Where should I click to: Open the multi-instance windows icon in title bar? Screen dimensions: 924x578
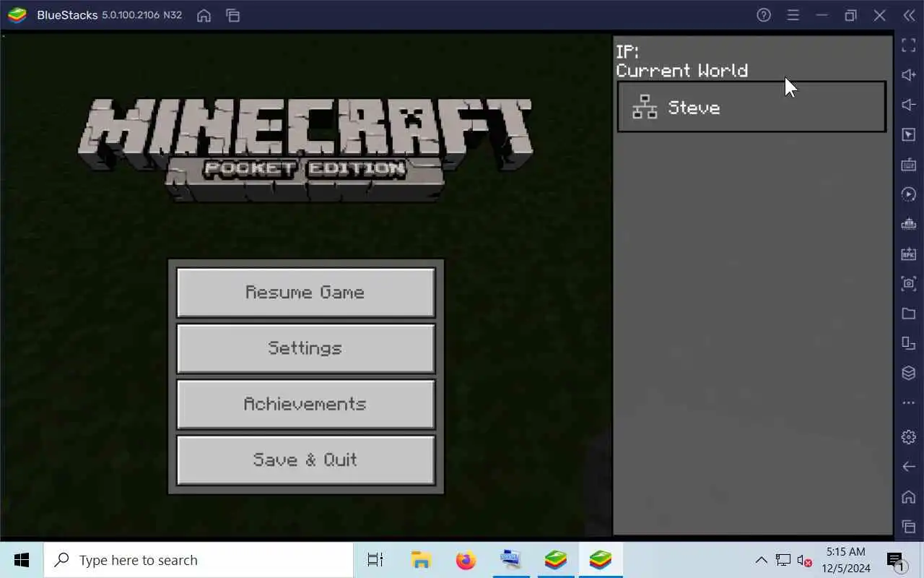pyautogui.click(x=232, y=15)
